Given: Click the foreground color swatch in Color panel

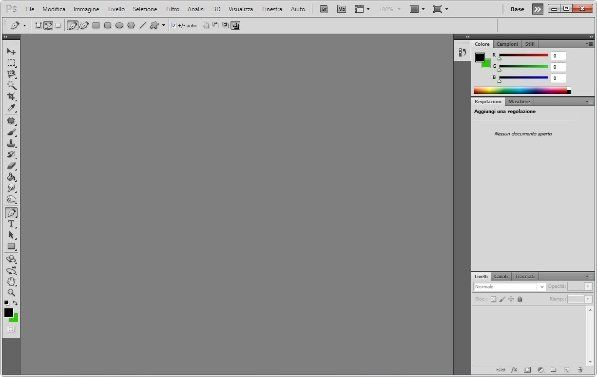Looking at the screenshot, I should click(x=479, y=57).
